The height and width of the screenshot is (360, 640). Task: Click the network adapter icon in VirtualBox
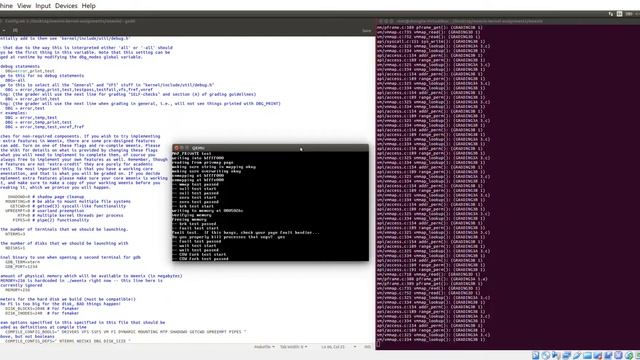[x=567, y=356]
